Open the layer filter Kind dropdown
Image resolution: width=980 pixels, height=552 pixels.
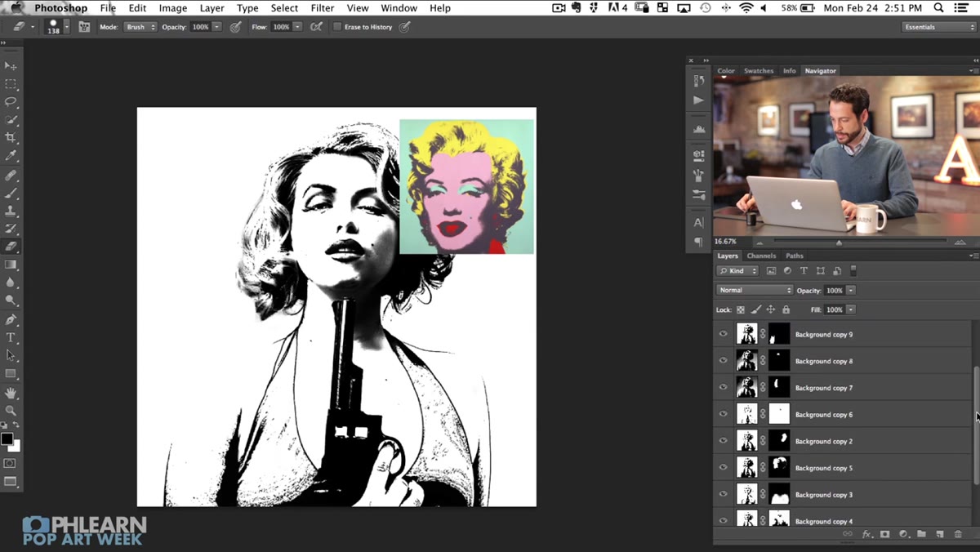(x=737, y=270)
